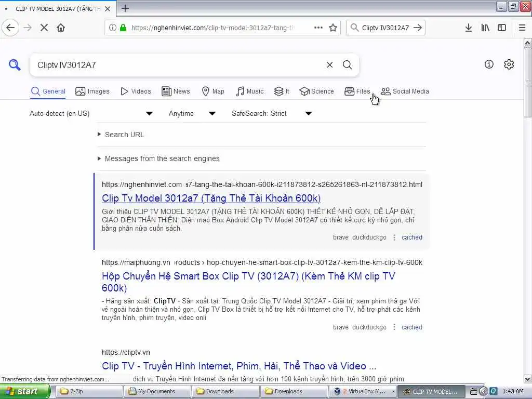Click the https://cliptv.vn result URL
The height and width of the screenshot is (399, 532).
point(126,353)
